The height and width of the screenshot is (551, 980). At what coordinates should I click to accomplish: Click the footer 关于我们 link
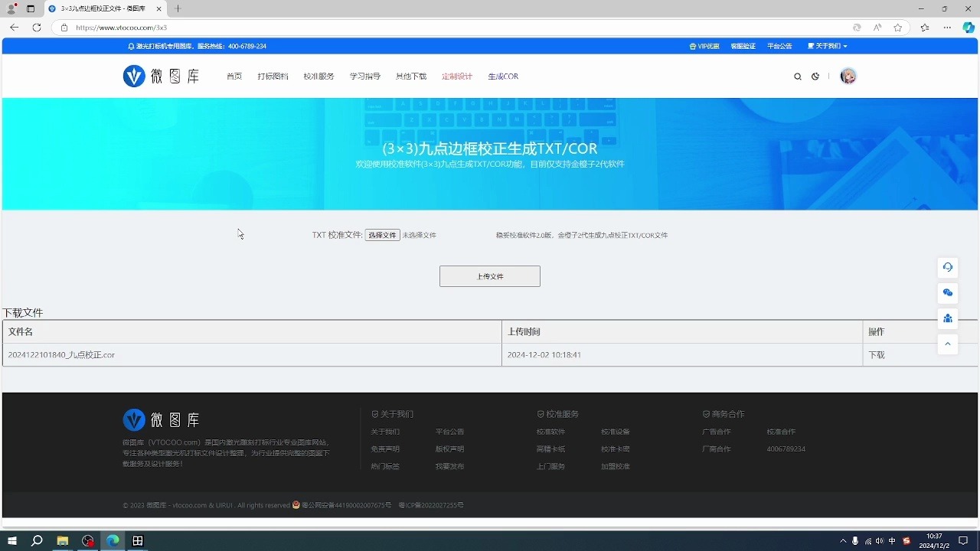coord(385,432)
